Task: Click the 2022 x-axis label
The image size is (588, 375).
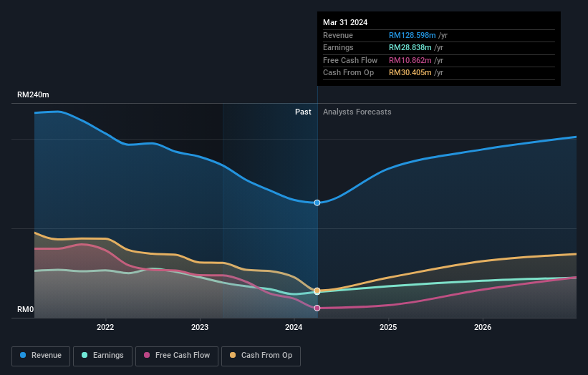Action: tap(105, 327)
